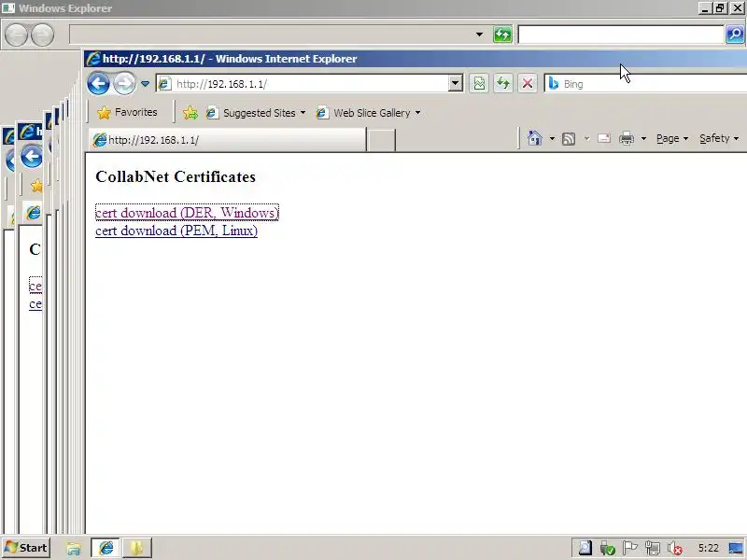Click the Print icon
Viewport: 747px width, 560px height.
click(627, 138)
